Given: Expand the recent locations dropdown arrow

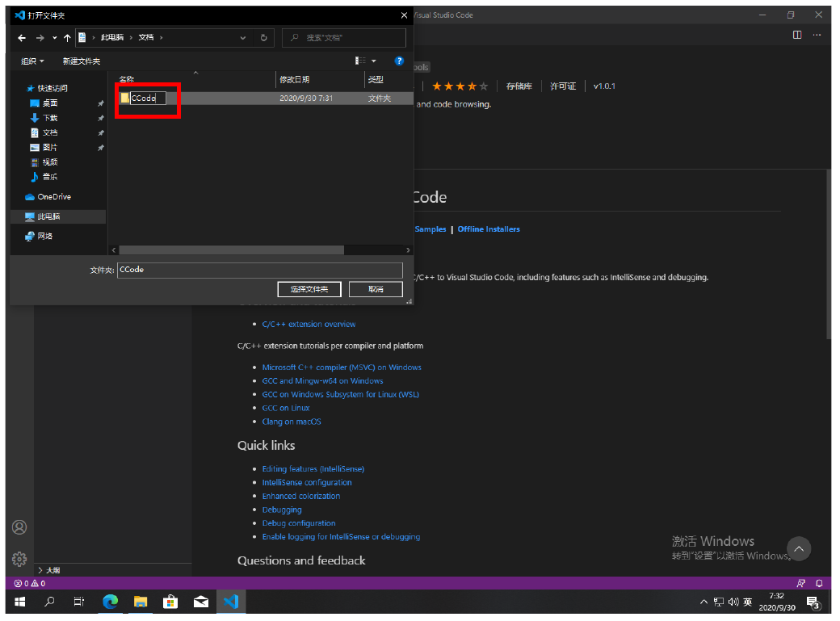Looking at the screenshot, I should [54, 38].
